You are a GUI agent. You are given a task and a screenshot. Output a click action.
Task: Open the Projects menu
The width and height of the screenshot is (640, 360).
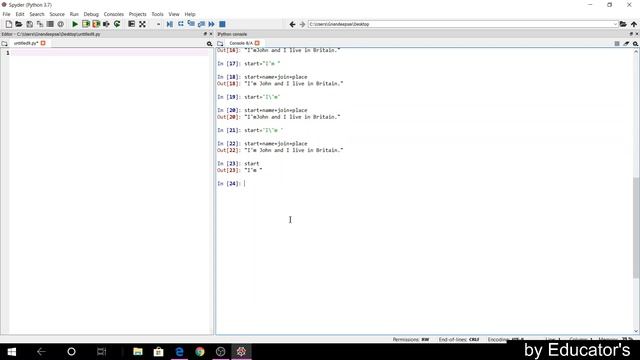coord(138,14)
